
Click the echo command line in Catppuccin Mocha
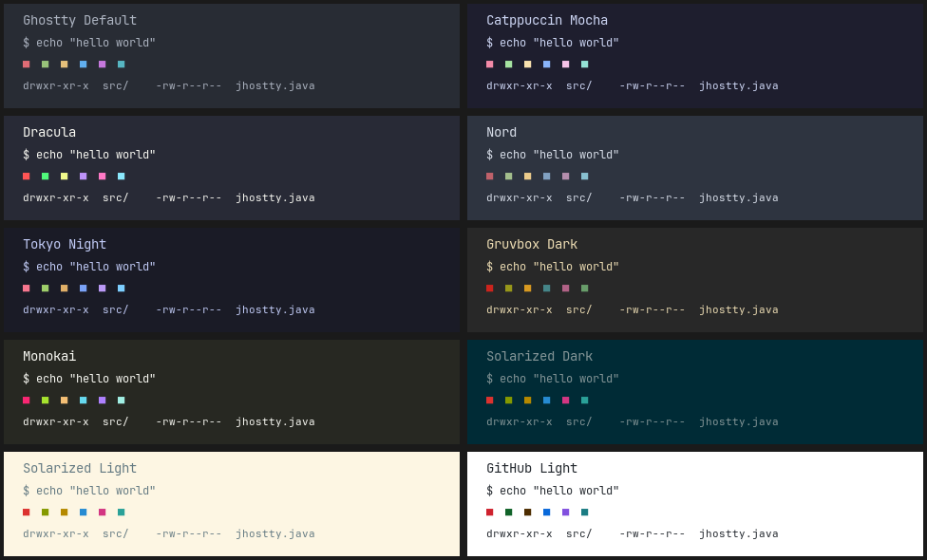point(553,43)
